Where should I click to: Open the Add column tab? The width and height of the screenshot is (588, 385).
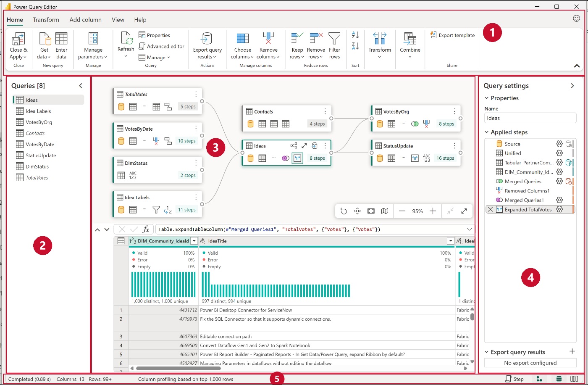pos(86,20)
